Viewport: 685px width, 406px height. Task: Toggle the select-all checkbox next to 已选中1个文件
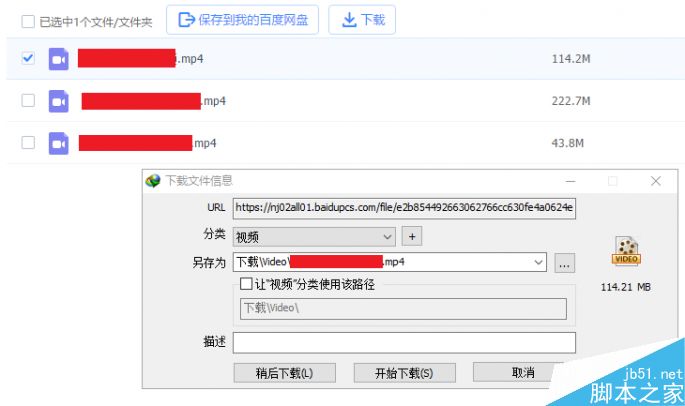(28, 21)
